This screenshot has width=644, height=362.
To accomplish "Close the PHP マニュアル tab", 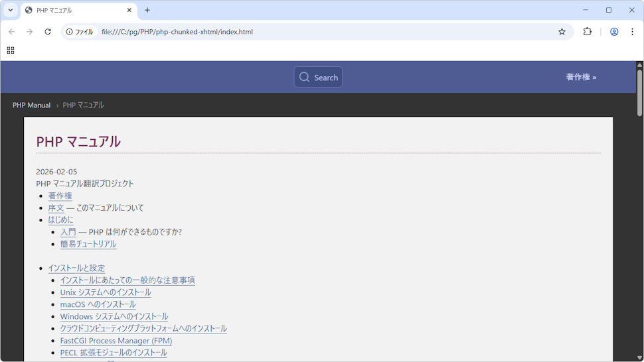I will coord(129,10).
